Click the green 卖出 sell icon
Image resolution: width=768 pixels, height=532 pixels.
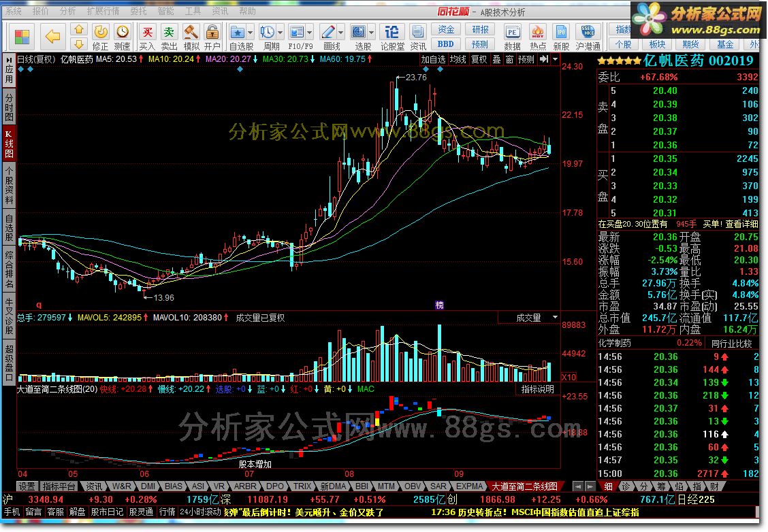click(x=169, y=32)
